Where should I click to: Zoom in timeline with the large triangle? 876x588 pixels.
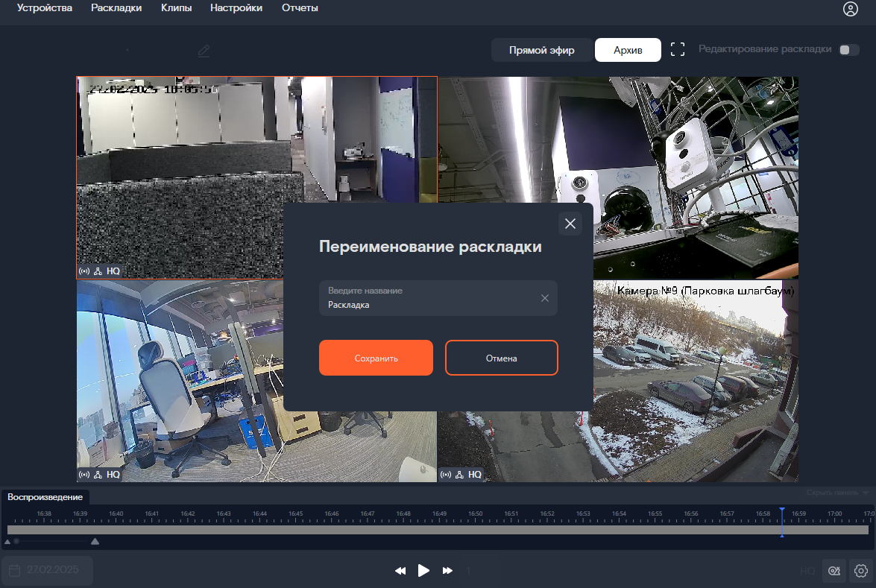point(95,541)
